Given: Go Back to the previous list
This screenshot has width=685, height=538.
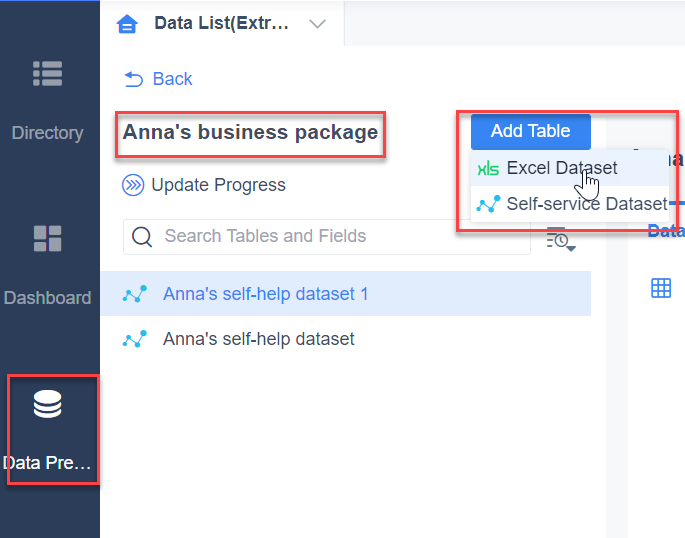Looking at the screenshot, I should (x=158, y=79).
